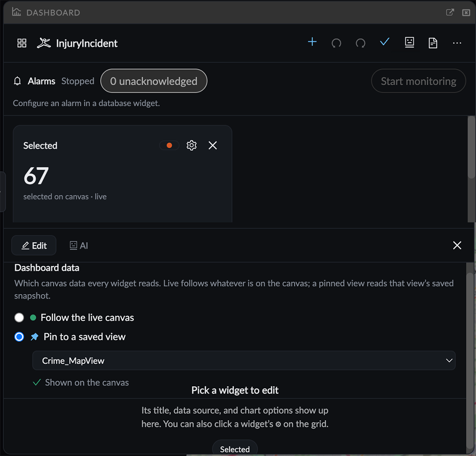Click the Alarms label text
The width and height of the screenshot is (476, 456).
41,81
